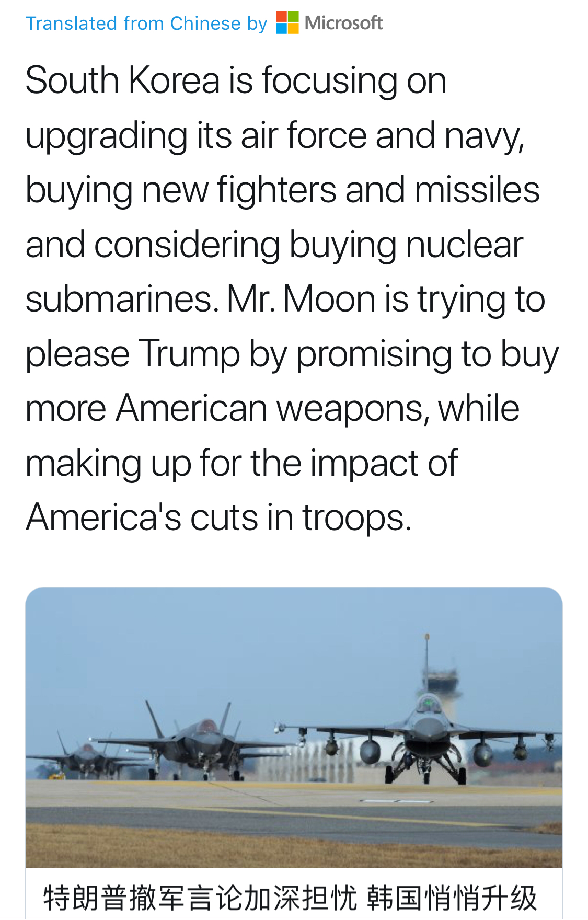Click the Microsoft wordmark text

(343, 23)
